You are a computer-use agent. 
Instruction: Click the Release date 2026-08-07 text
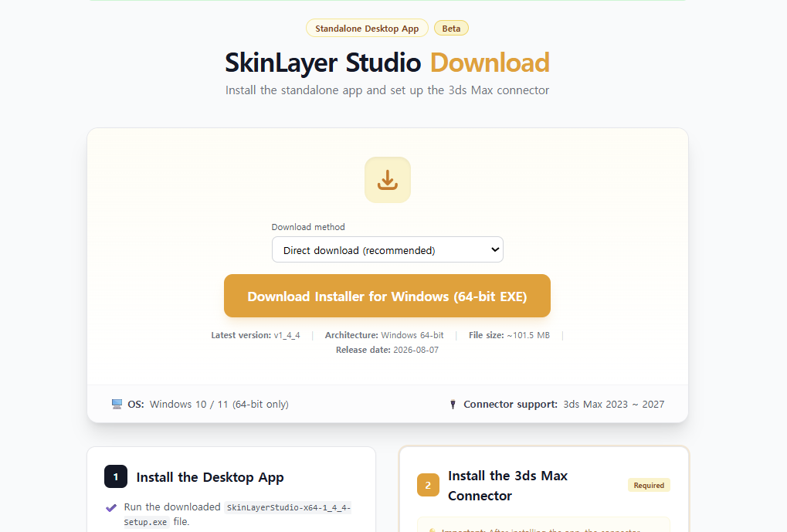pos(387,350)
